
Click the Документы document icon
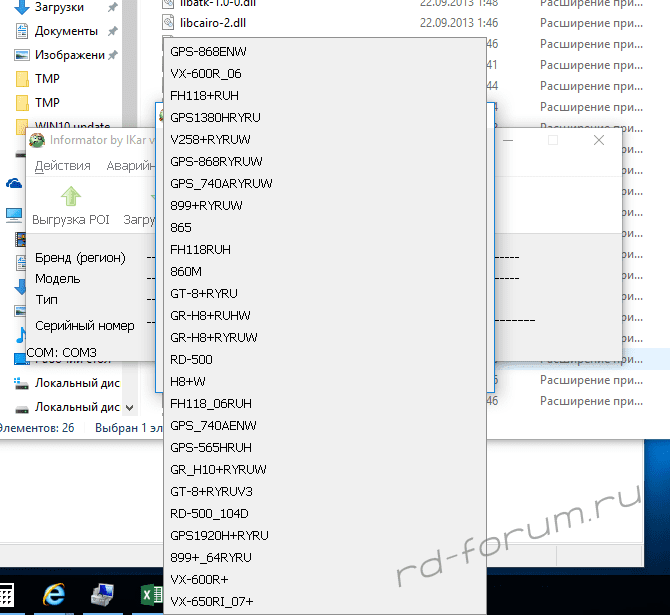21,31
